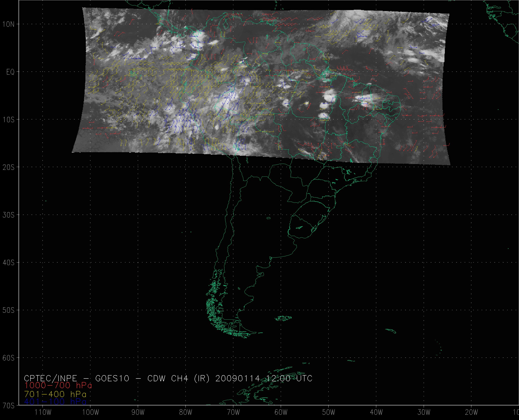Click the 20W longitude axis label

point(472,412)
